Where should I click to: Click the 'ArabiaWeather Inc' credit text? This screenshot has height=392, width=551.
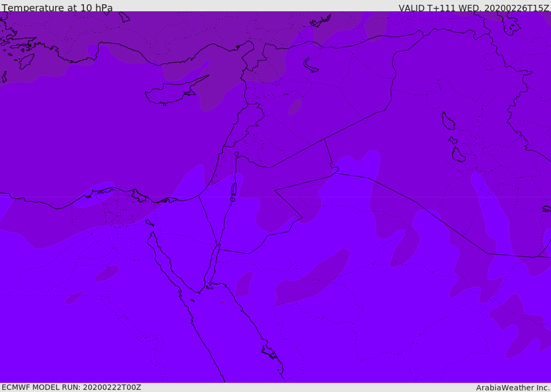[512, 388]
